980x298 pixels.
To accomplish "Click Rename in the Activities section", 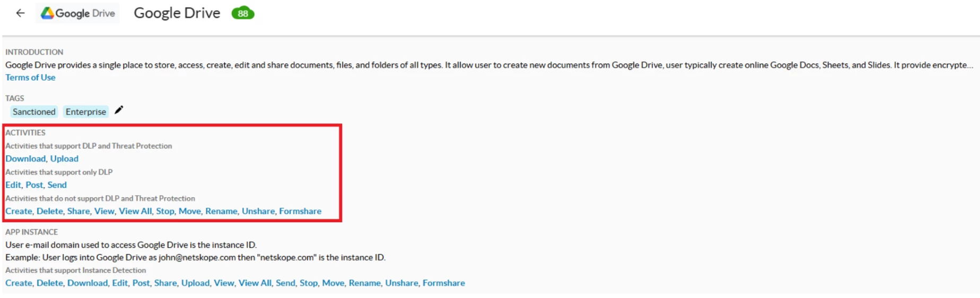I will click(x=222, y=211).
